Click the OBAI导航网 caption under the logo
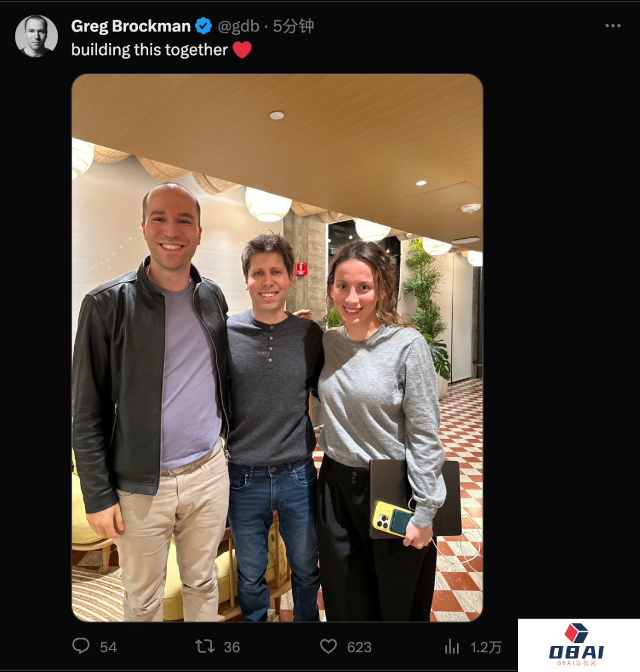Viewport: 640px width, 672px height. (576, 664)
